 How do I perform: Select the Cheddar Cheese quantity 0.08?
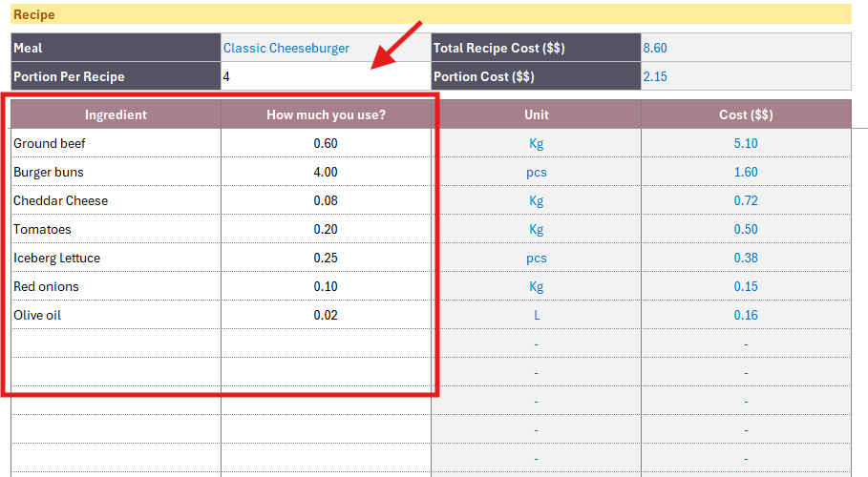point(326,200)
